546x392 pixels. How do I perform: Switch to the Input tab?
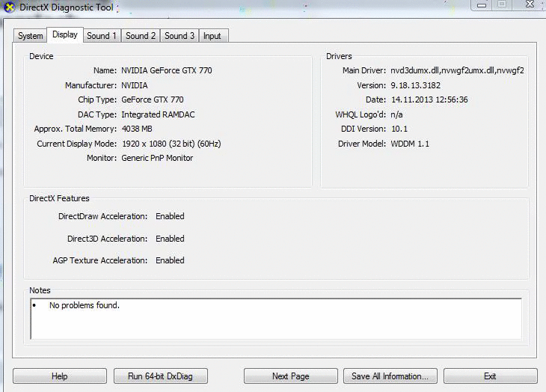point(212,36)
